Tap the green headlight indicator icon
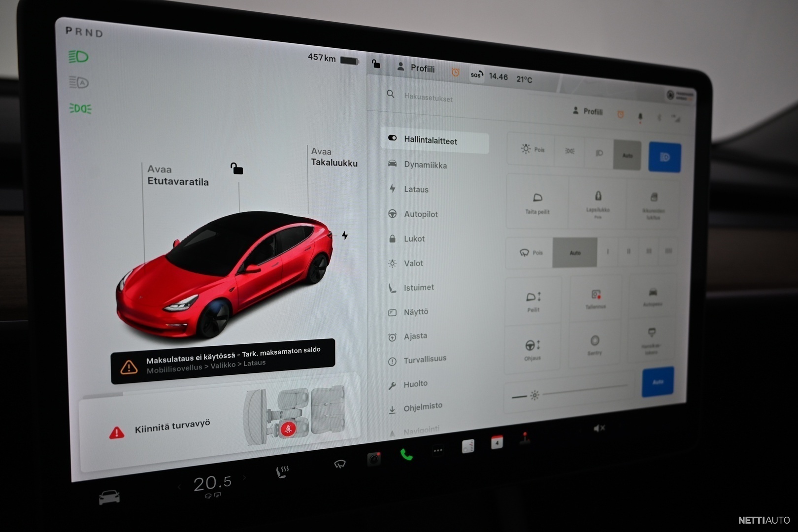 pos(78,57)
